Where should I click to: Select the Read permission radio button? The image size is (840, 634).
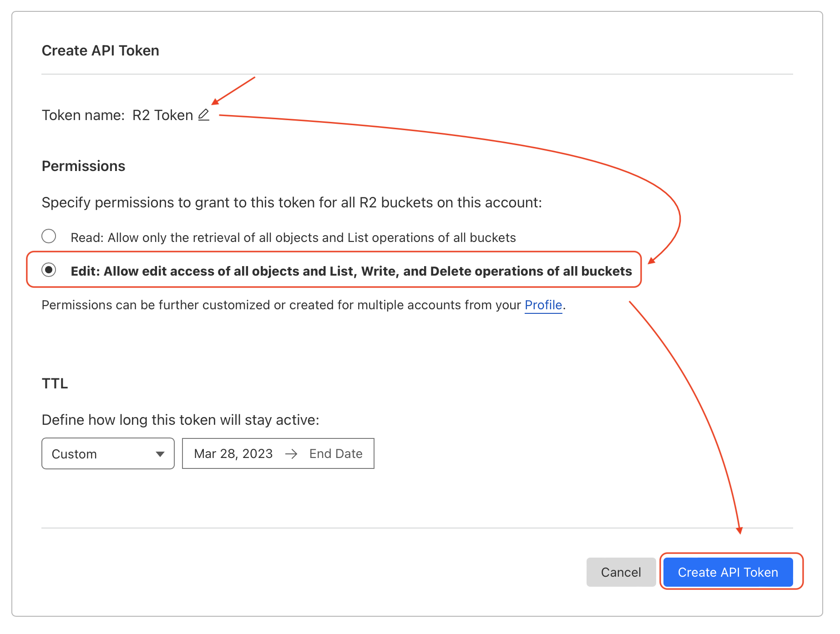coord(49,236)
